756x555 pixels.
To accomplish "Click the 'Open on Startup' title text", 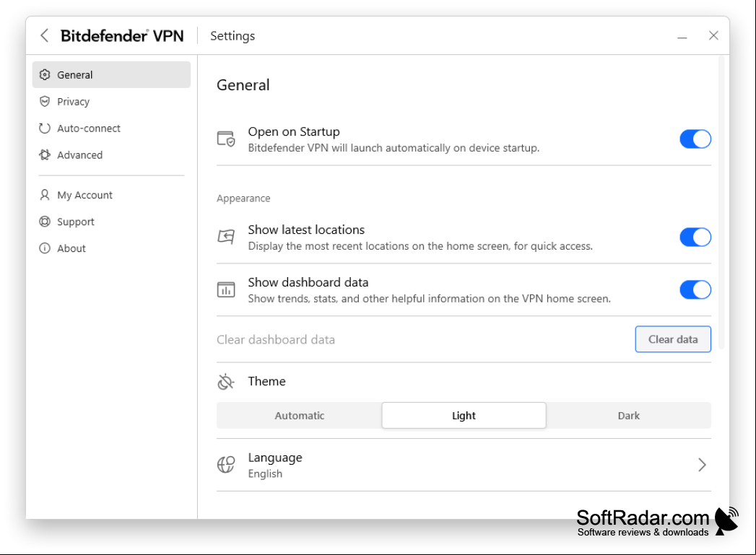I will [x=294, y=131].
